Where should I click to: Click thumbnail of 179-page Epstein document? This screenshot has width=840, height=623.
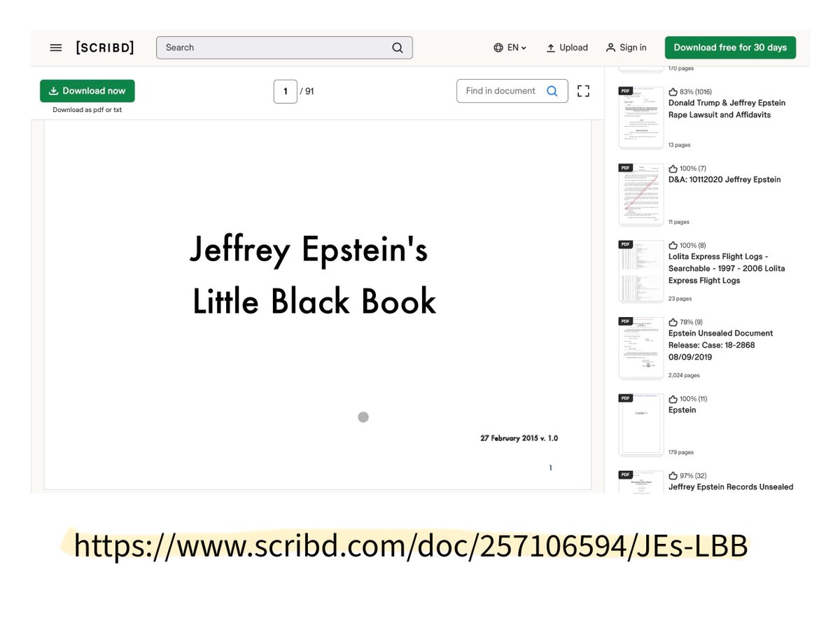tap(640, 425)
